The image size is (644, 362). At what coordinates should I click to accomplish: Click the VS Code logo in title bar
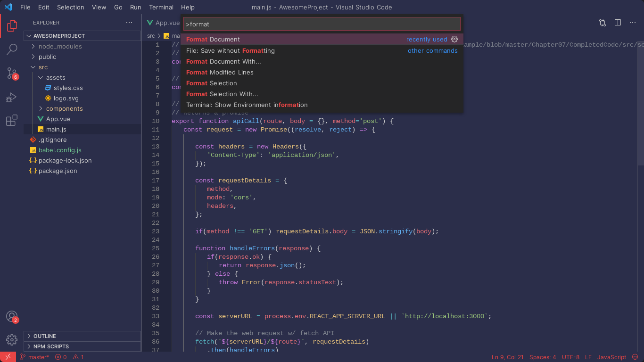coord(8,7)
